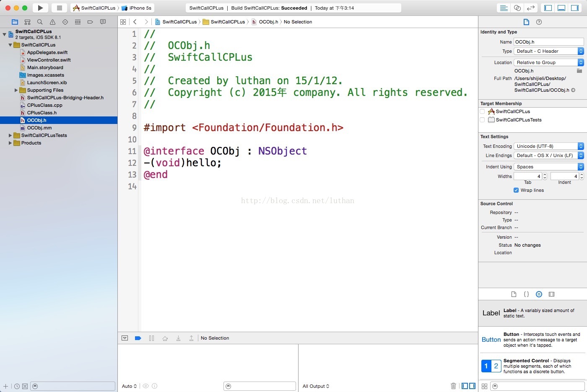Go back in editor history

(x=135, y=22)
